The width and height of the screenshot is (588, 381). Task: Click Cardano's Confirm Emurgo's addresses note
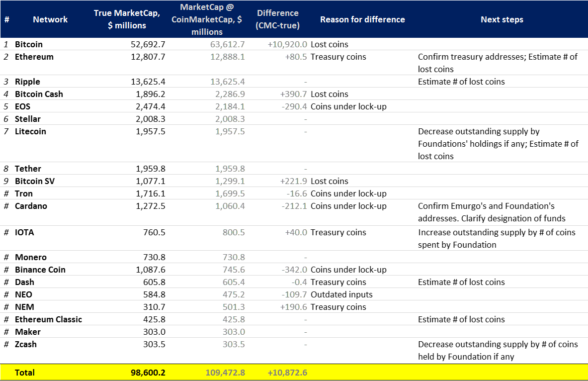pos(492,212)
